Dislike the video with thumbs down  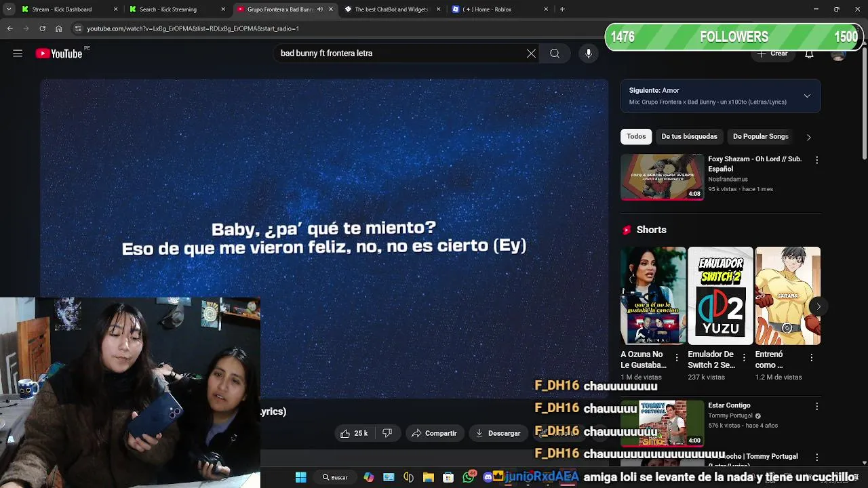tap(387, 433)
